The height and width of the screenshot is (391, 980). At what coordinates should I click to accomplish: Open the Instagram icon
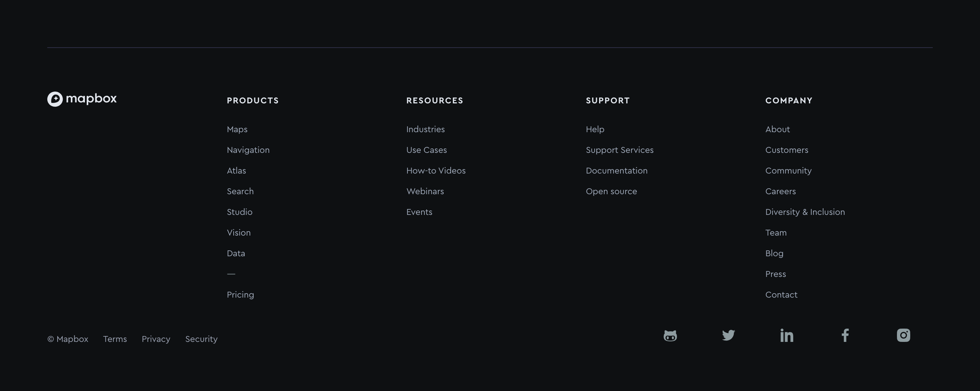click(903, 335)
